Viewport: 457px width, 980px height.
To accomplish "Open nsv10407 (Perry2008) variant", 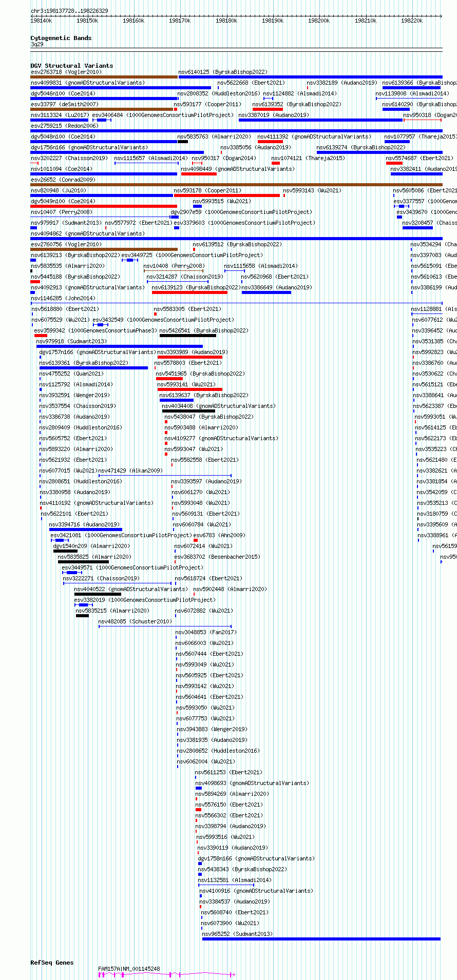I will click(x=62, y=212).
